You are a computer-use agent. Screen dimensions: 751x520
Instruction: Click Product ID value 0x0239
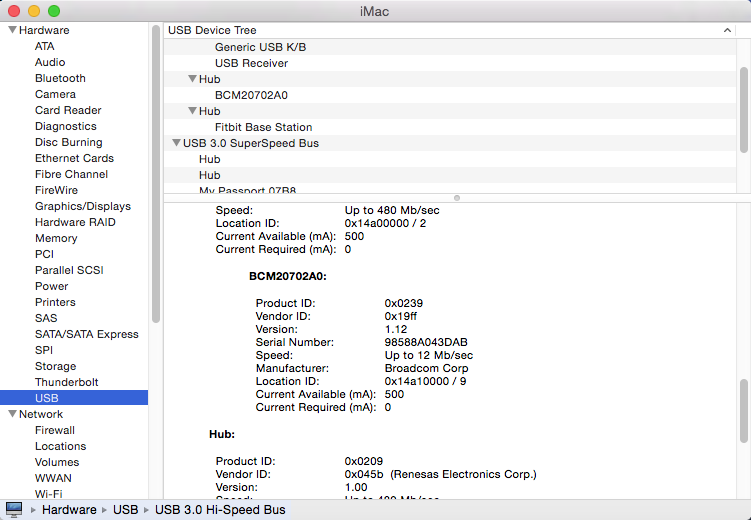pyautogui.click(x=403, y=303)
